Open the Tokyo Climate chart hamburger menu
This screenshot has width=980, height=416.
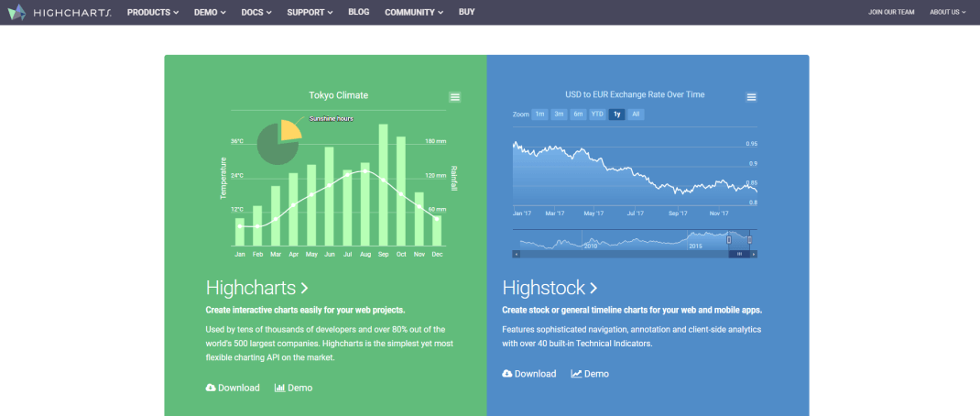(455, 97)
